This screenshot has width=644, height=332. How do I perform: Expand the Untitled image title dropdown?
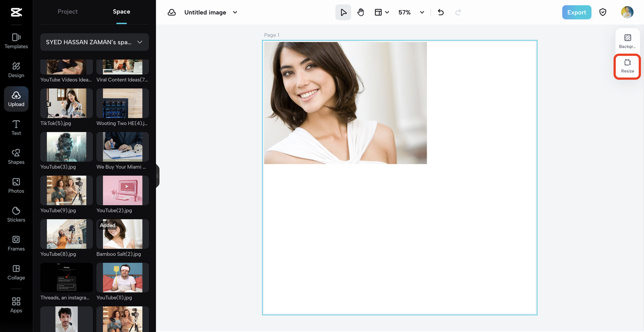click(235, 12)
